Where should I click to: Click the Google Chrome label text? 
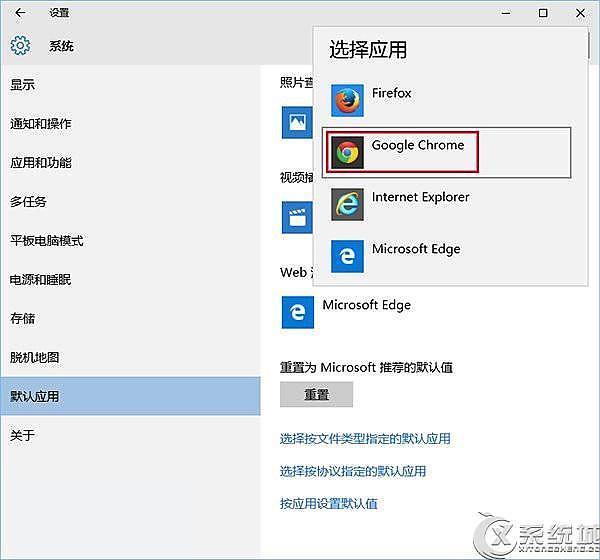click(x=418, y=145)
